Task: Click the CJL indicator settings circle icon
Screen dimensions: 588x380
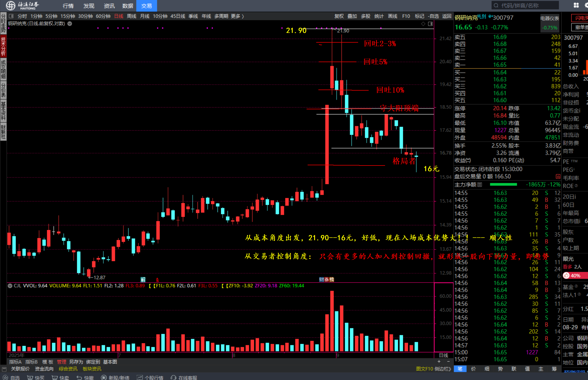Action: tap(10, 286)
